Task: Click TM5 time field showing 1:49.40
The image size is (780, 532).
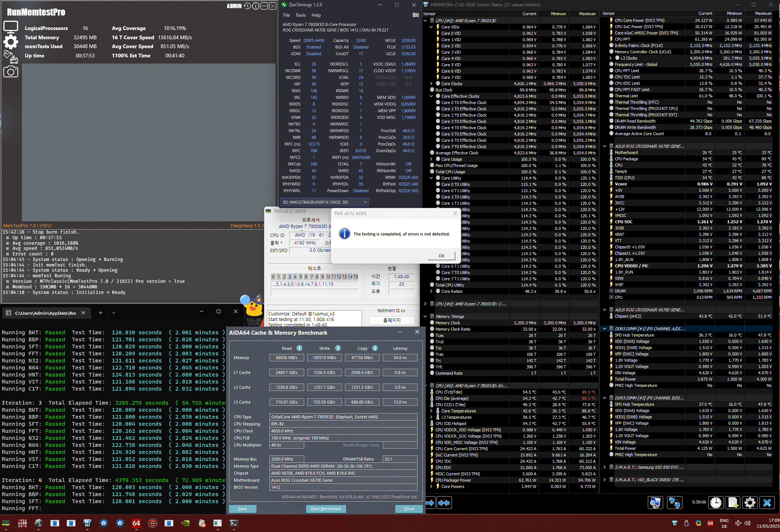Action: pos(401,277)
